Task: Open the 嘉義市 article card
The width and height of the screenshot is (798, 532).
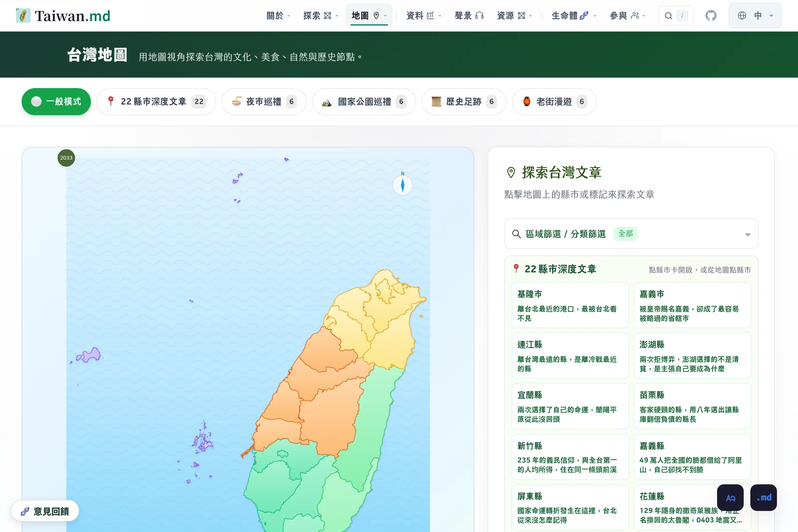Action: [692, 305]
